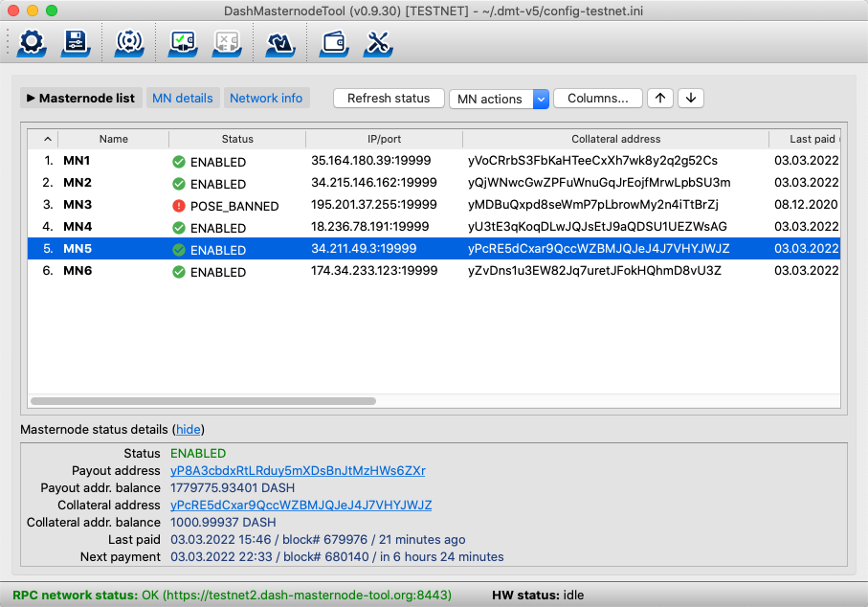Image resolution: width=868 pixels, height=607 pixels.
Task: Click the Refresh status button
Action: [389, 98]
